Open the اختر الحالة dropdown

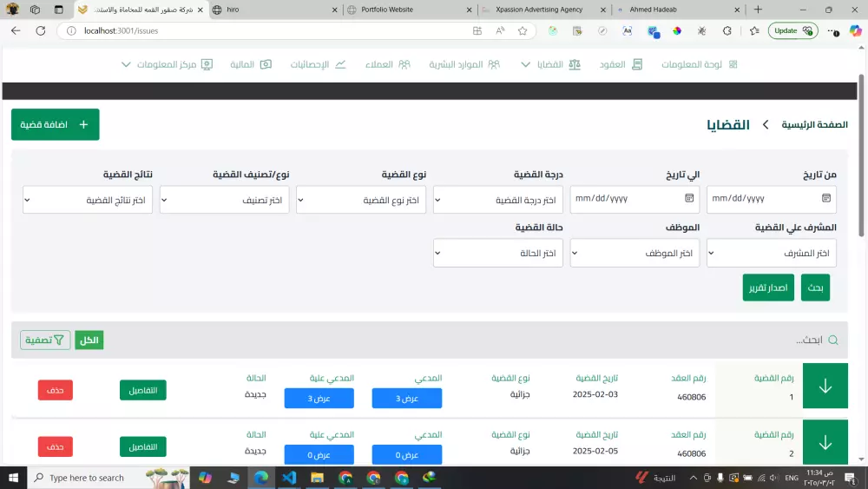point(497,253)
